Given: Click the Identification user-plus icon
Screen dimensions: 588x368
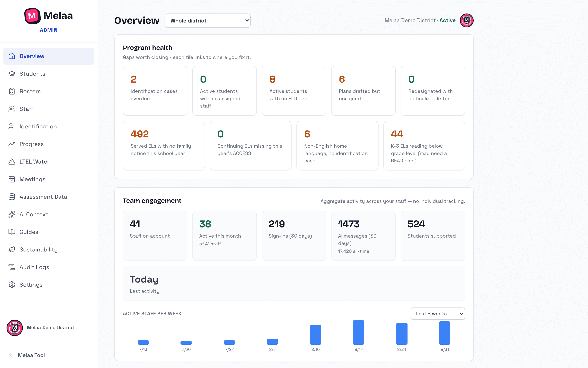Looking at the screenshot, I should tap(12, 127).
